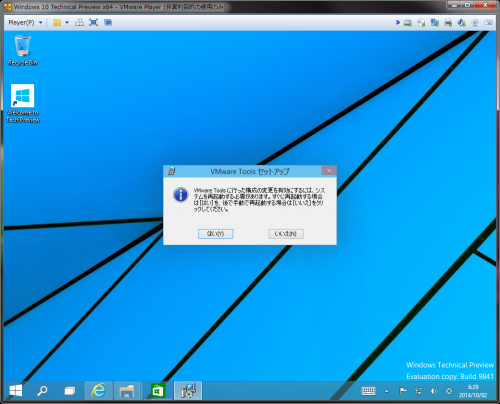
Task: Click the webcam/USB device icon
Action: (x=475, y=23)
